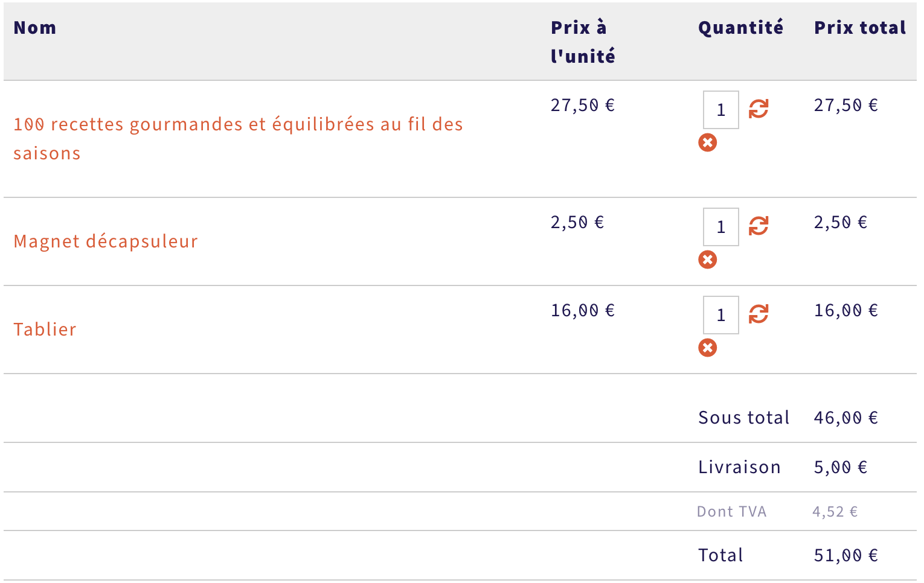Select the Quantité column header
Viewport: 924px width, 583px height.
pyautogui.click(x=740, y=28)
